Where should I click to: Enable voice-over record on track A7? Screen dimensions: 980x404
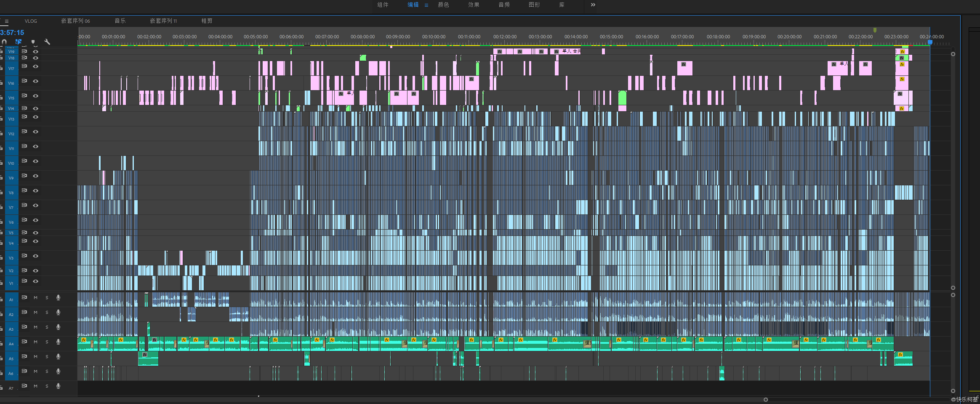[x=58, y=386]
